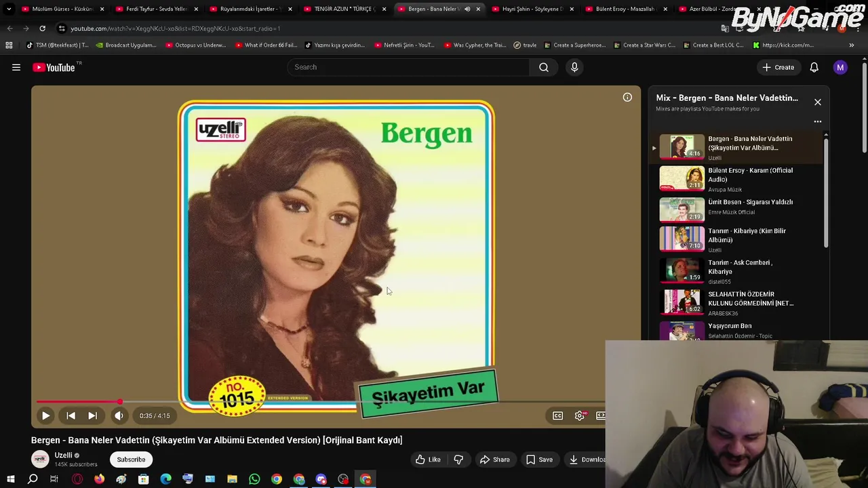Open the tab search dropdown arrow

(x=9, y=9)
